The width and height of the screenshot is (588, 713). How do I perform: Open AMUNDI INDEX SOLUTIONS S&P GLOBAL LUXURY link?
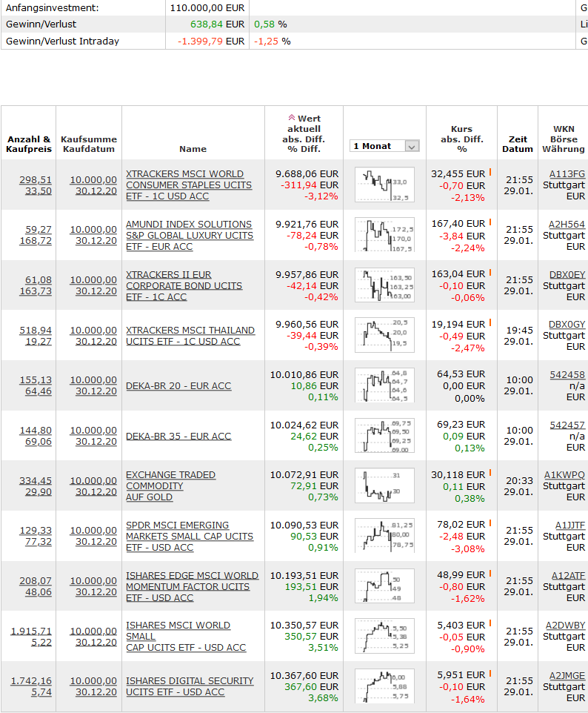click(x=190, y=236)
